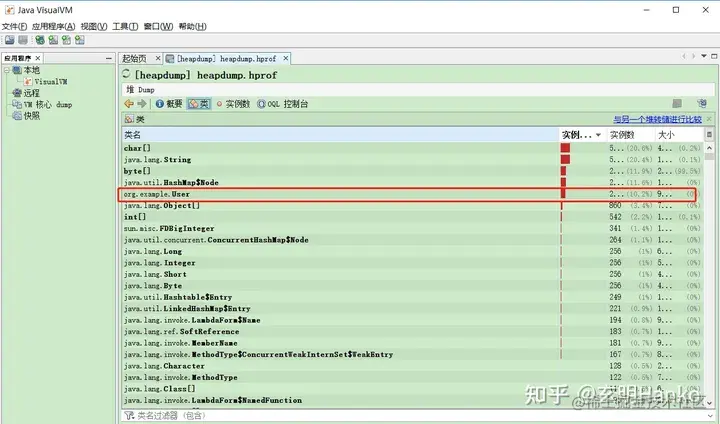Click the 类 section icon above the class table

[129, 119]
